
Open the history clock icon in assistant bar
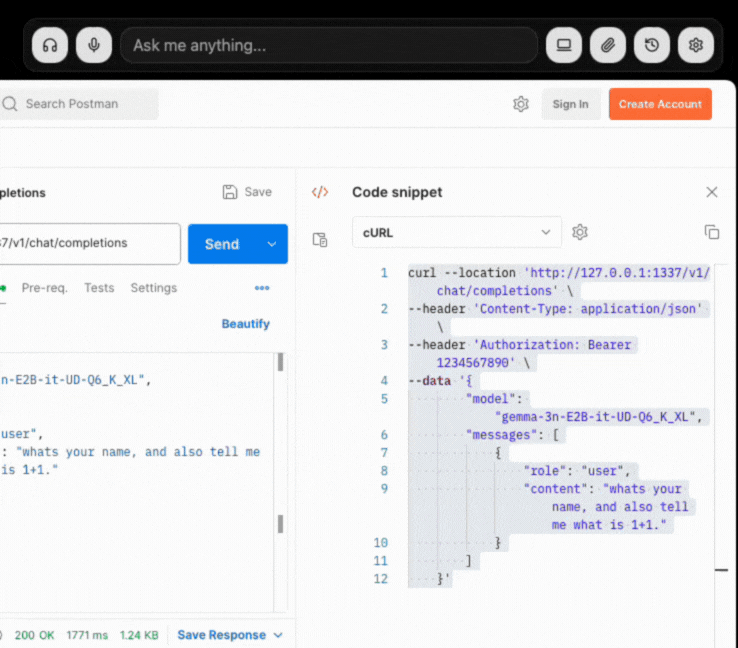651,45
